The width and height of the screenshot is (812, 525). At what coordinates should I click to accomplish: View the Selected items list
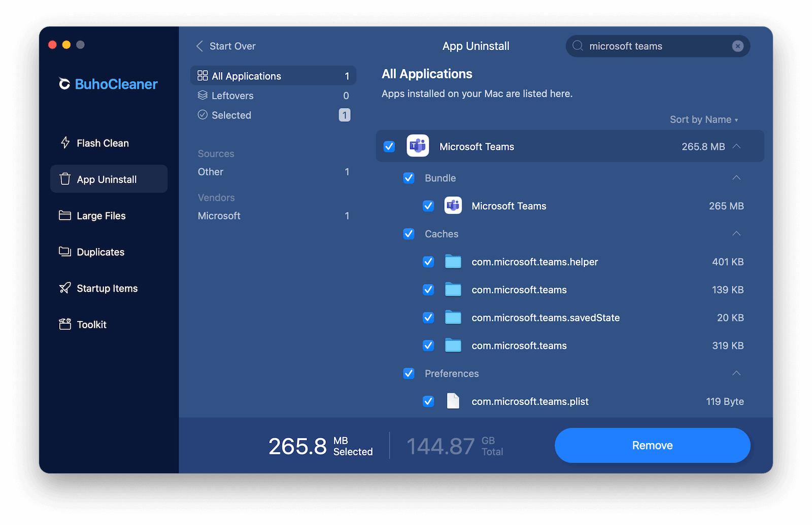pyautogui.click(x=231, y=115)
